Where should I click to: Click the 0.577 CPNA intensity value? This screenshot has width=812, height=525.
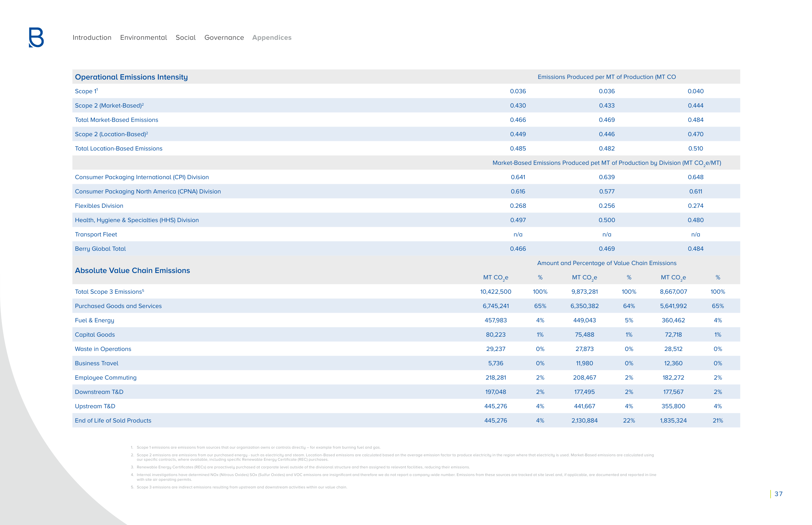coord(607,191)
